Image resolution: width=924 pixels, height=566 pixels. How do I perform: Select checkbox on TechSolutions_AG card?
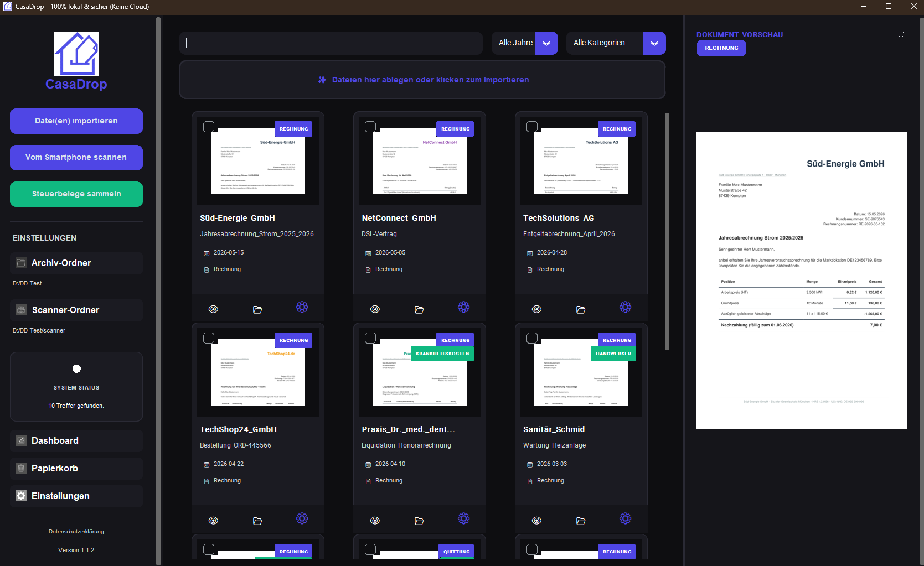pyautogui.click(x=532, y=127)
